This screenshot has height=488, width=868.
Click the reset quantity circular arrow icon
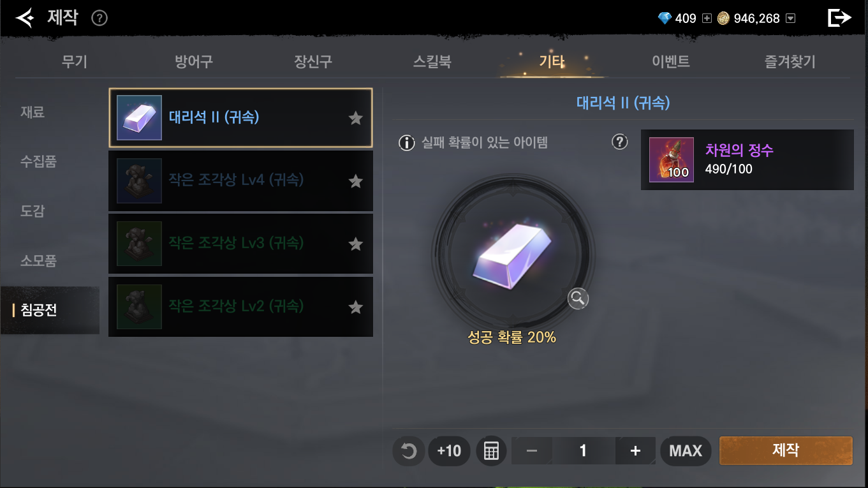pos(408,451)
